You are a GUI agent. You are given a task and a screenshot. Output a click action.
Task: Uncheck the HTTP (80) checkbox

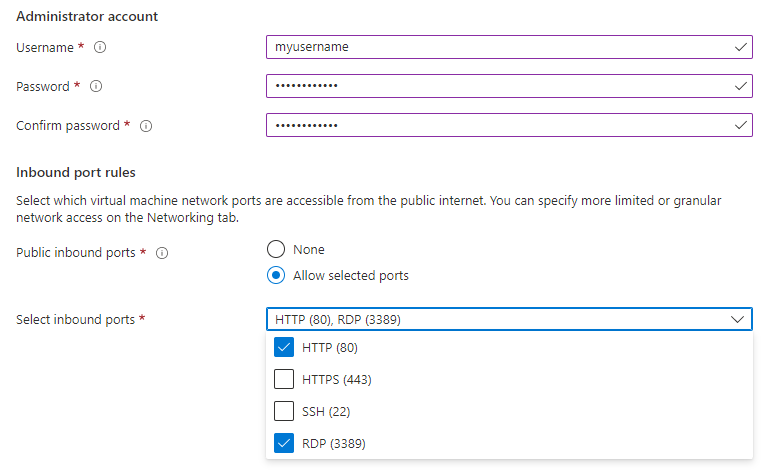point(284,348)
